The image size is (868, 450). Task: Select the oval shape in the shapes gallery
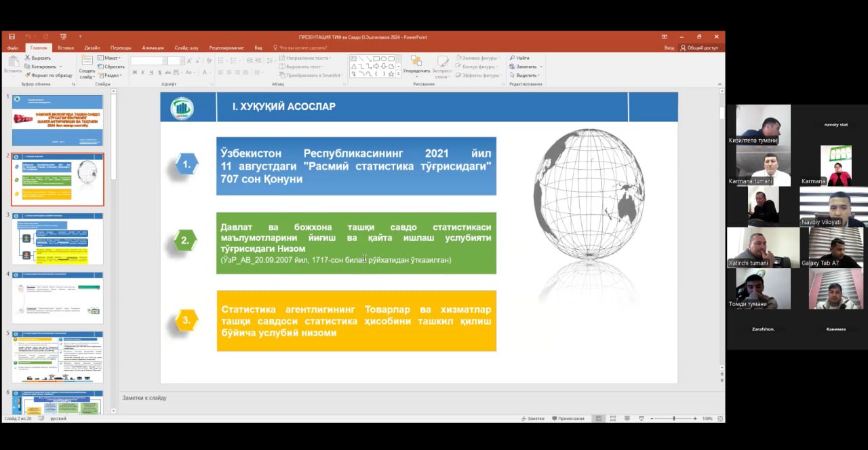[383, 59]
